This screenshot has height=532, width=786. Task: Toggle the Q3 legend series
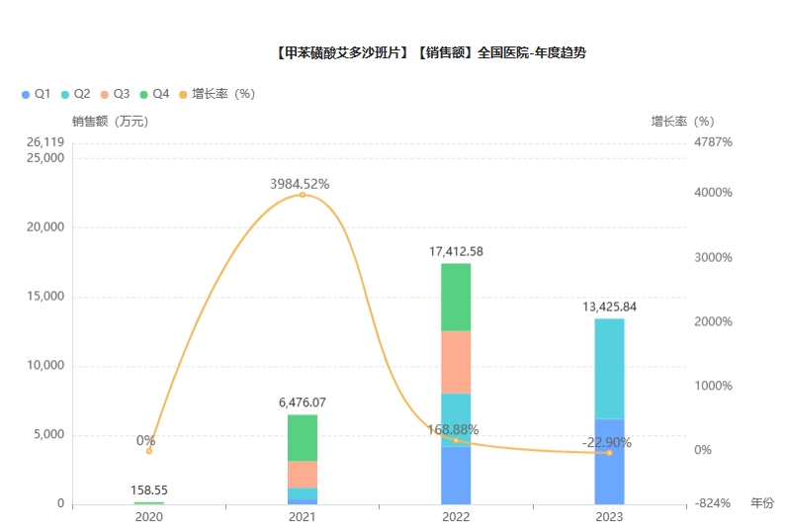(121, 94)
